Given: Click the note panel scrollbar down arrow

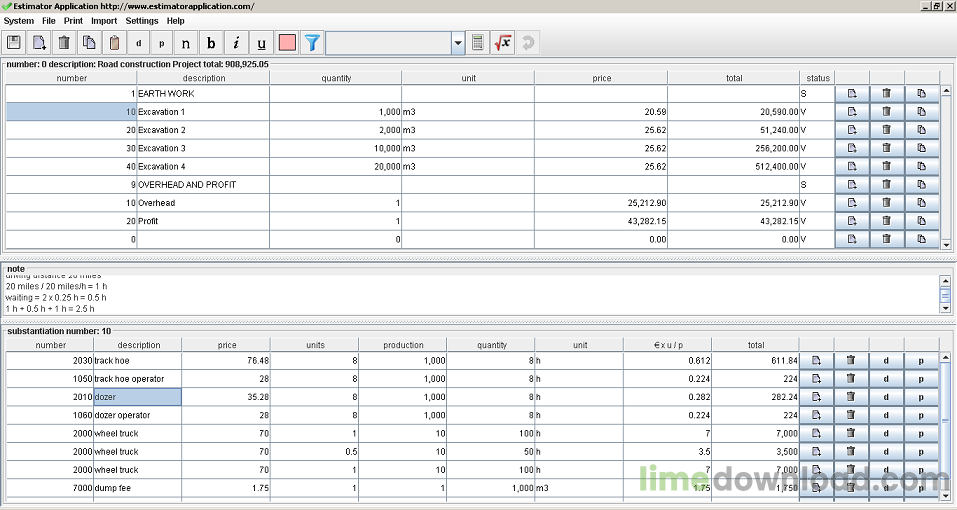Looking at the screenshot, I should click(x=945, y=309).
